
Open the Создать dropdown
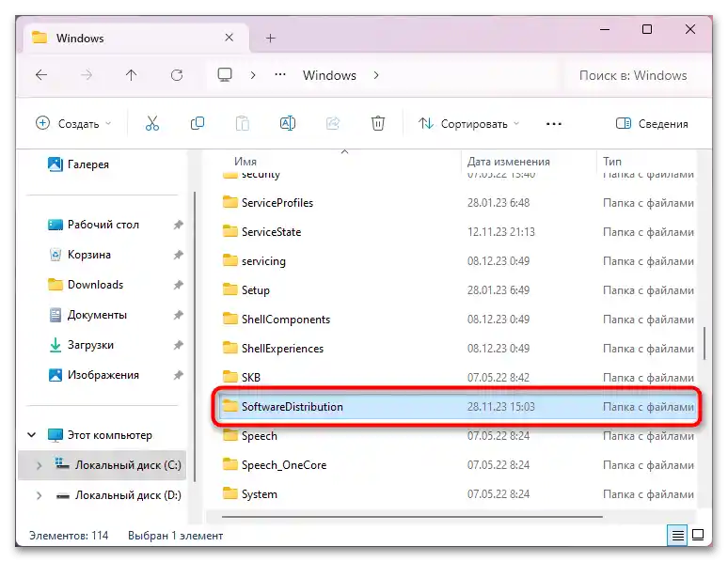pyautogui.click(x=73, y=123)
